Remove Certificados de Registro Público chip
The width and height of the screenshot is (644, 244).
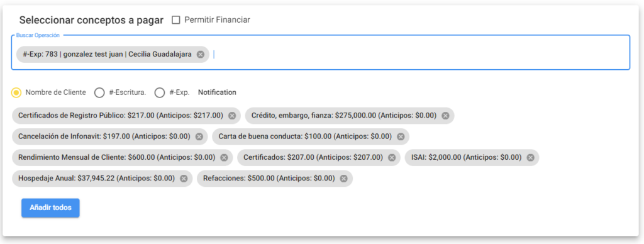(x=232, y=116)
